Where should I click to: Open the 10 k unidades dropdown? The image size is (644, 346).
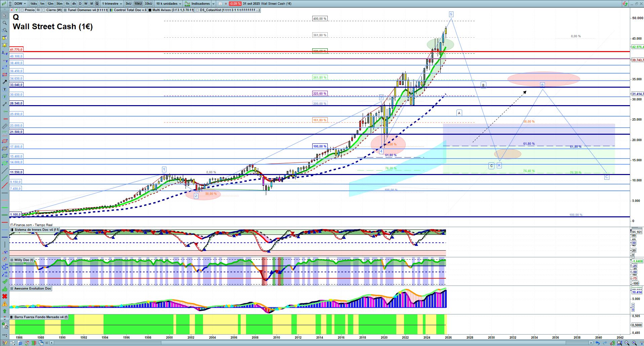(169, 4)
